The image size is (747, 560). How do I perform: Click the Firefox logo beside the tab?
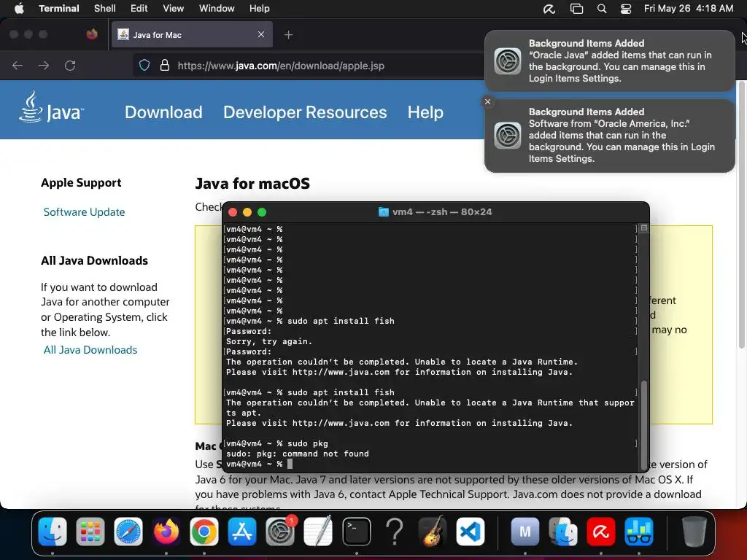point(92,34)
